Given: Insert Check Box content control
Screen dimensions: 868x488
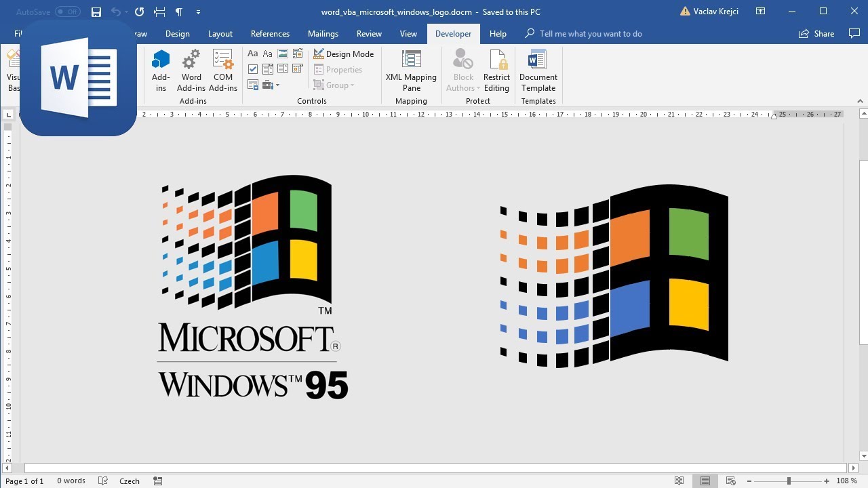Looking at the screenshot, I should [253, 69].
